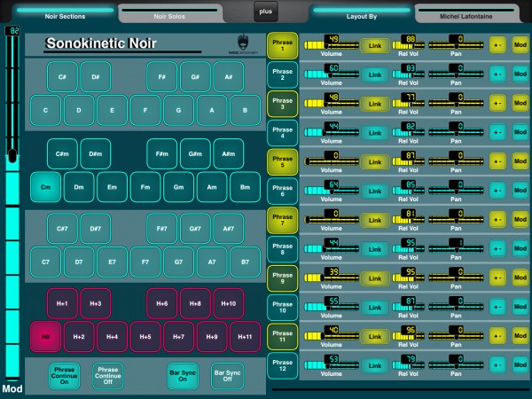Image resolution: width=532 pixels, height=399 pixels.
Task: Select the Michel Lafontaine tab
Action: (465, 14)
